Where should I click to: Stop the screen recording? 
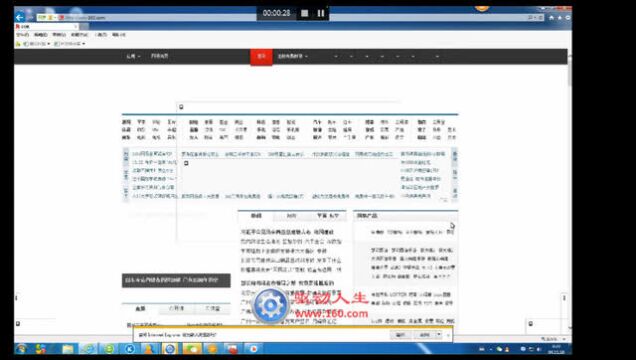(x=304, y=13)
